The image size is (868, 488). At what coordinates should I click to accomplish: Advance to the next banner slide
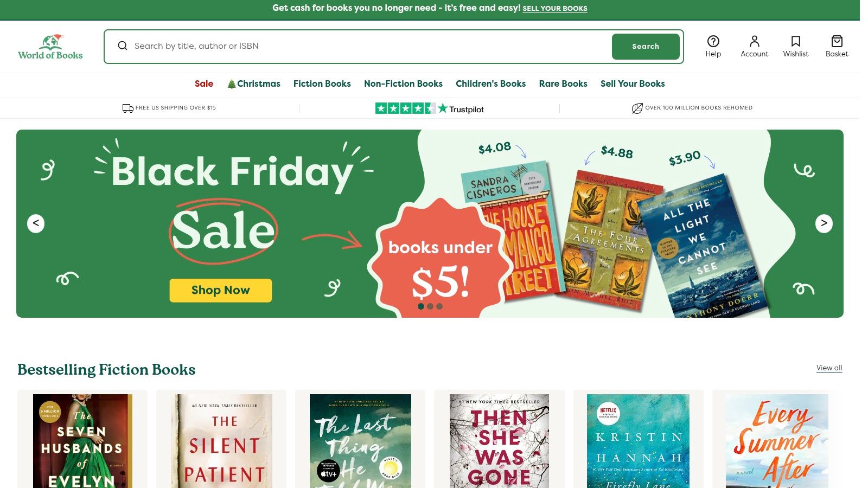click(824, 223)
